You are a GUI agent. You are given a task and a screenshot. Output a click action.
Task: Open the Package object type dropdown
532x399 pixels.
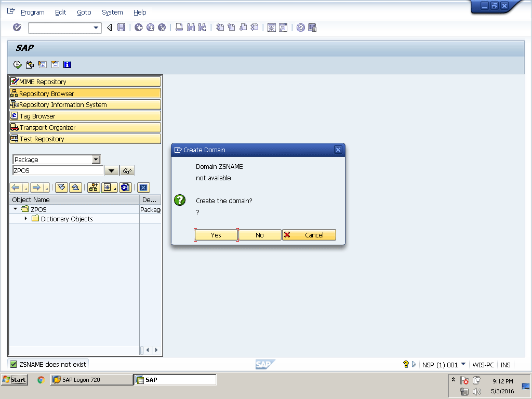[96, 159]
